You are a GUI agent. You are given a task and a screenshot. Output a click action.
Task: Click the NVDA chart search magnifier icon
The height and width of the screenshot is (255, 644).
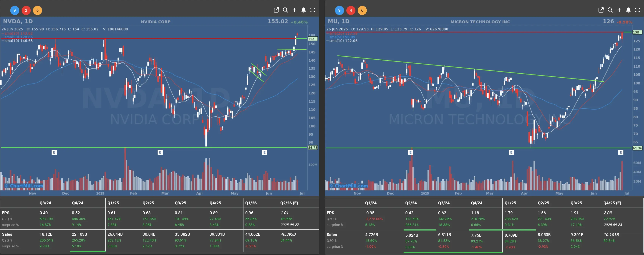coord(285,10)
